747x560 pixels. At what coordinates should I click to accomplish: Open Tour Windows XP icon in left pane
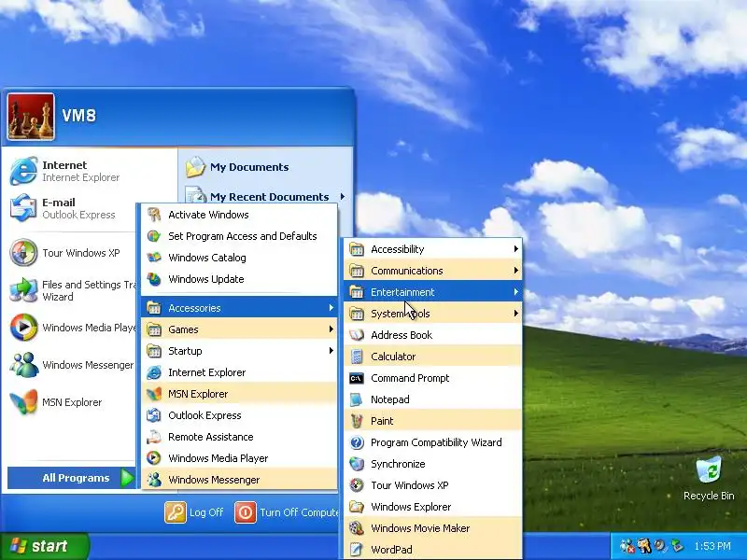tap(22, 252)
